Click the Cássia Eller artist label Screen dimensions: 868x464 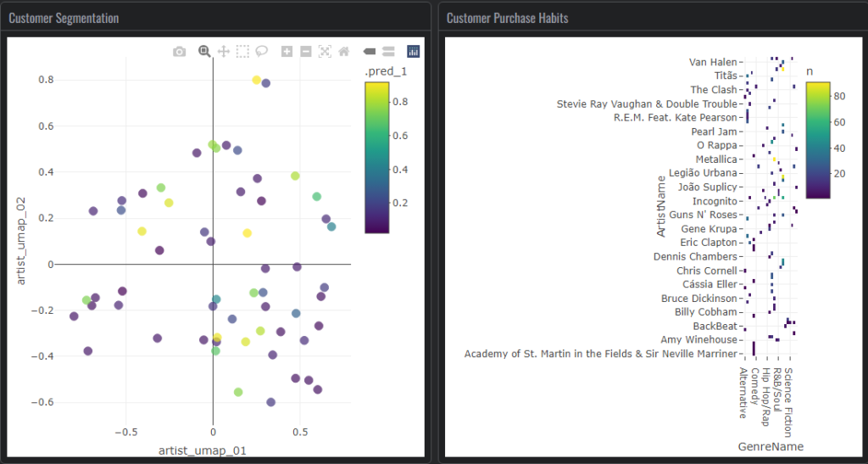[709, 285]
